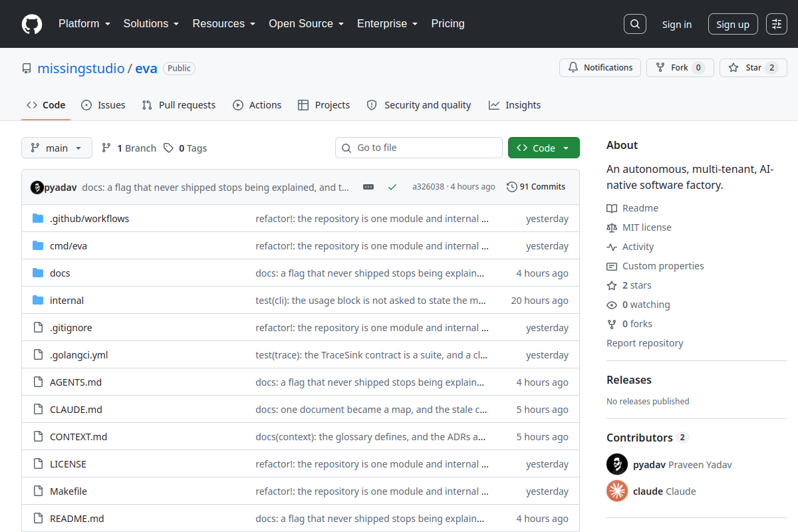The width and height of the screenshot is (798, 532).
Task: Click pyadav avatar in latest commit bar
Action: tap(37, 187)
